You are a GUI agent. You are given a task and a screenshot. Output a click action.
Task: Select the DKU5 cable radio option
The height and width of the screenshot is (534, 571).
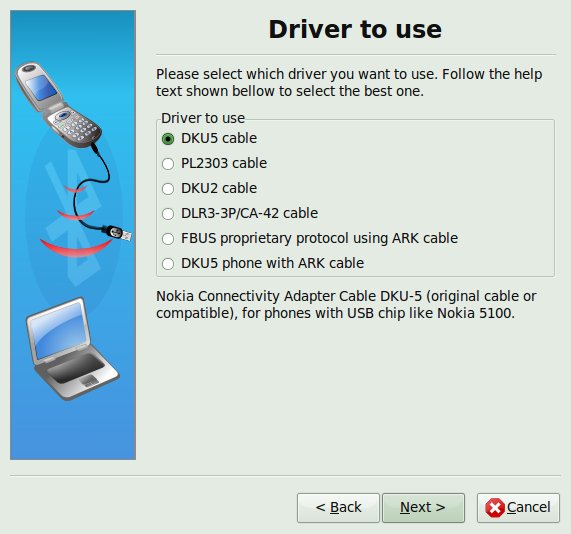(x=209, y=138)
